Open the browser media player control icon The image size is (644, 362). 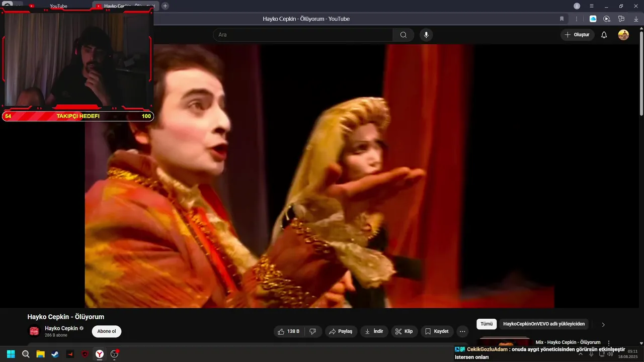click(x=607, y=19)
